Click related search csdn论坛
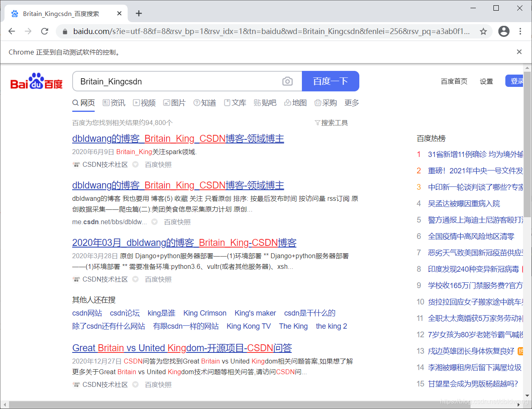 [x=125, y=313]
